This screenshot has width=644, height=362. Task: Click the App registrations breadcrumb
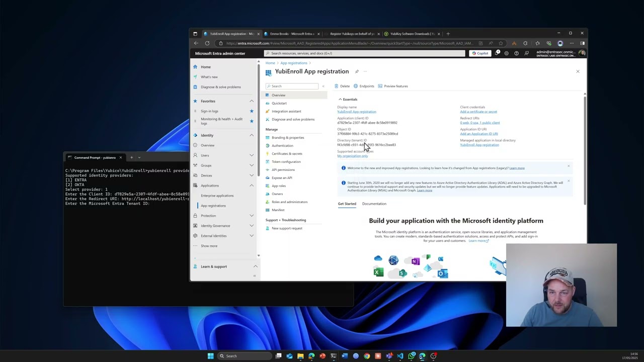click(294, 63)
